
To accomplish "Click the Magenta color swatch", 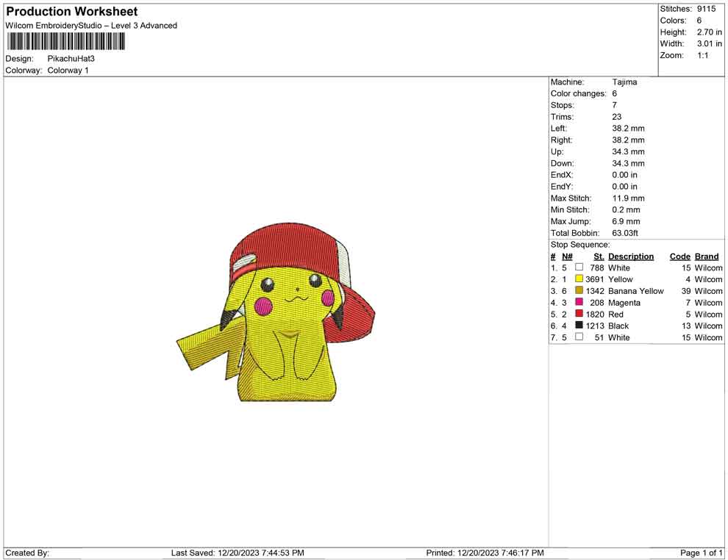I will coord(579,302).
